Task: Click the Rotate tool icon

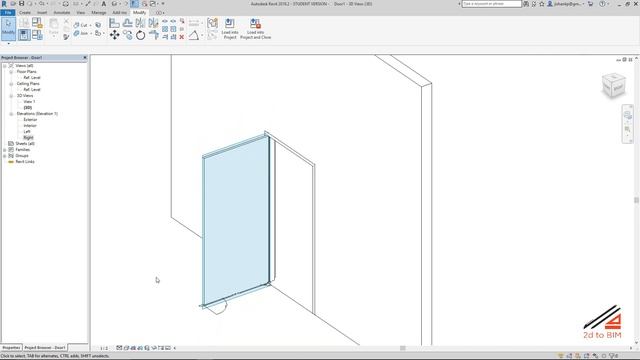Action: tap(140, 35)
